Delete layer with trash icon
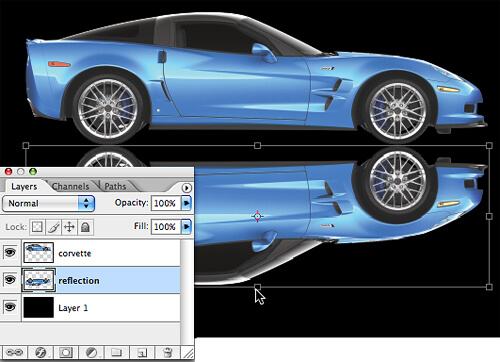 (x=168, y=352)
